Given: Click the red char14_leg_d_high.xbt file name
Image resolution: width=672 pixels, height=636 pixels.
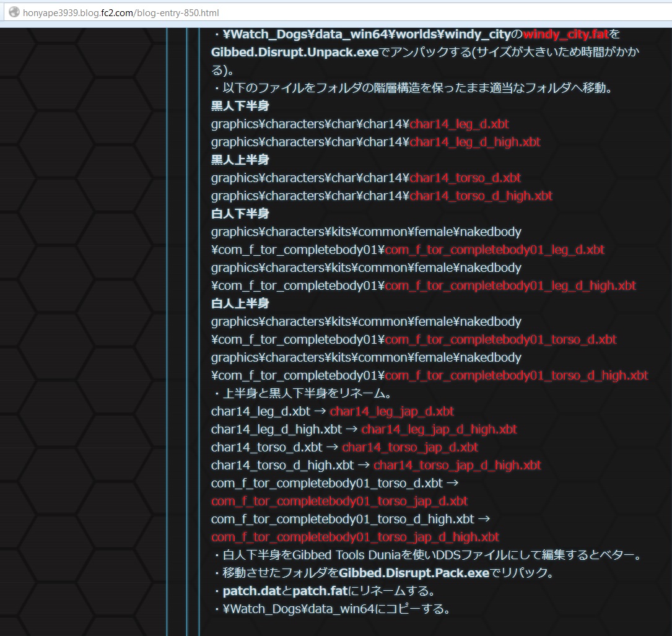Looking at the screenshot, I should click(x=474, y=142).
